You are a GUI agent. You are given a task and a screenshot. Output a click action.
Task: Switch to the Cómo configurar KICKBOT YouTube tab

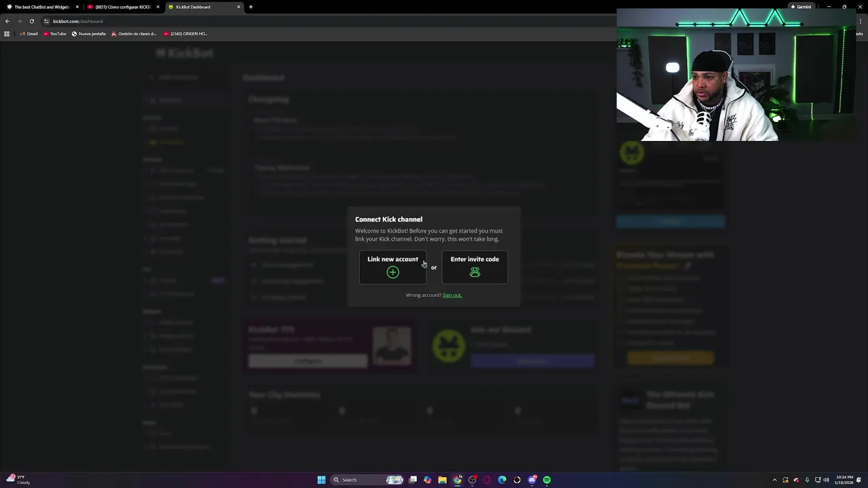(x=122, y=7)
